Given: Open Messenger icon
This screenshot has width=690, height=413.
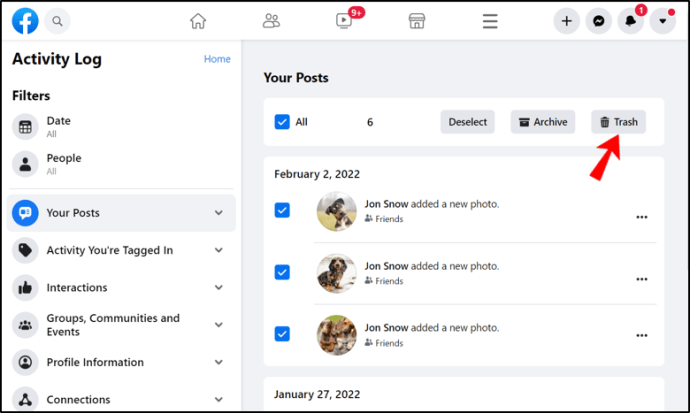Looking at the screenshot, I should [x=598, y=21].
